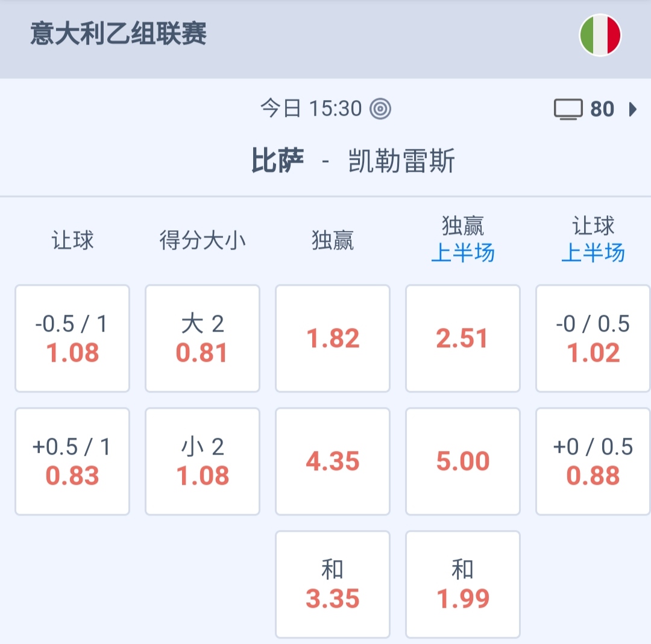Open the 80 markets count
This screenshot has height=644, width=651.
point(602,110)
